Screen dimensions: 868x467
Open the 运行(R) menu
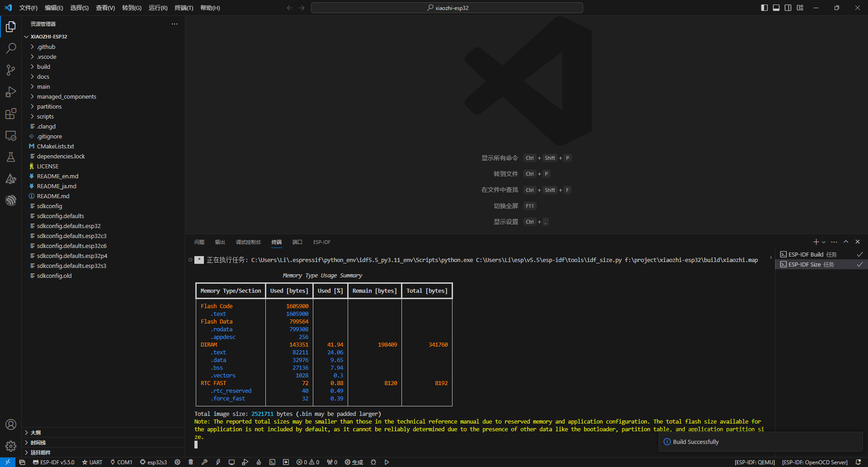[158, 8]
